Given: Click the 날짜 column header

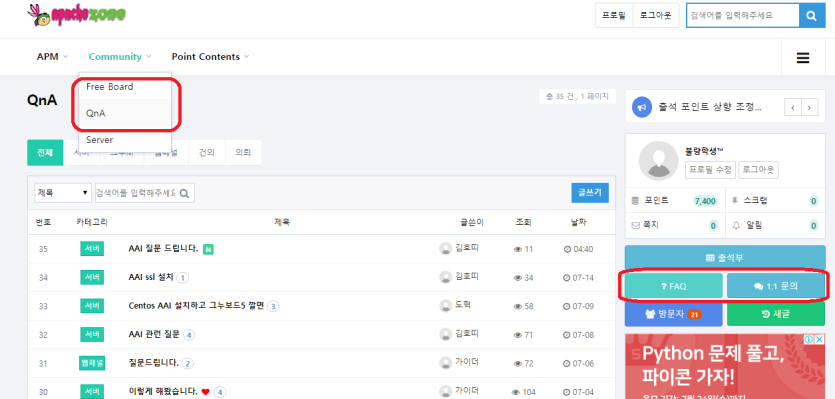Looking at the screenshot, I should click(x=578, y=222).
